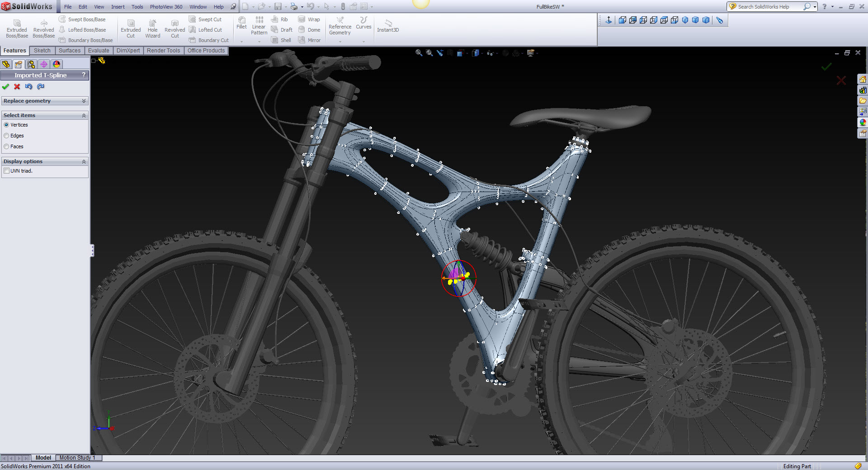This screenshot has height=470, width=868.
Task: Click the Rebuild traffic light icon
Action: pos(343,6)
